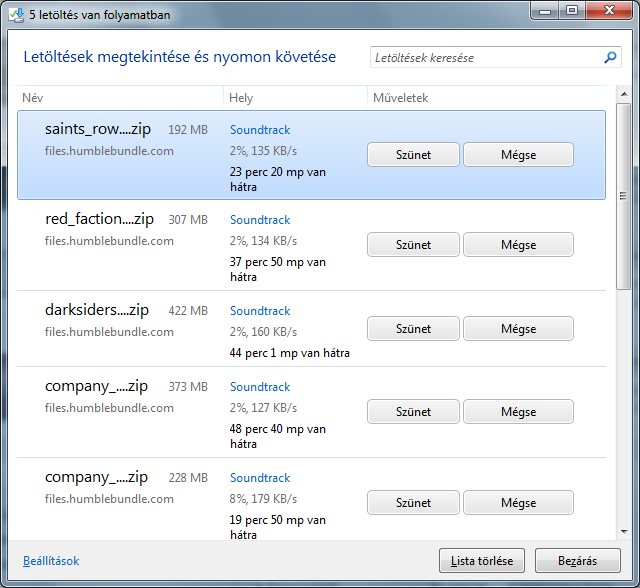The image size is (640, 588).
Task: Pause the 228 MB company zip download
Action: 413,503
